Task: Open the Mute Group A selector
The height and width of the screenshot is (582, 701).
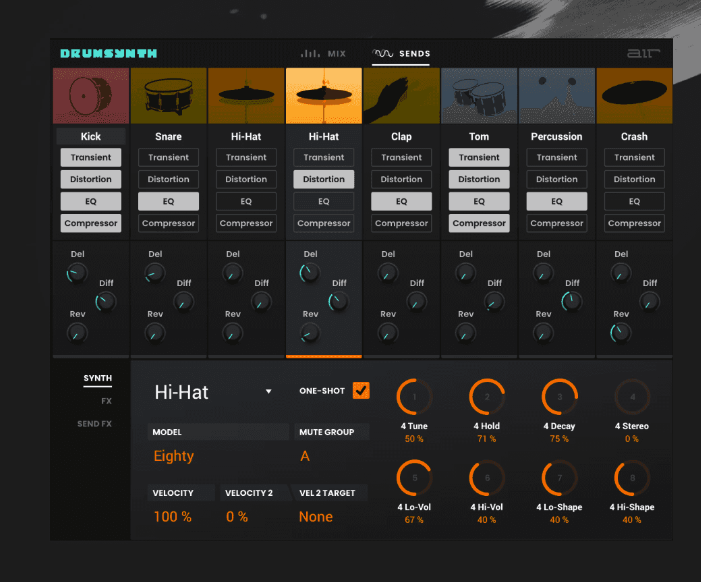Action: (x=305, y=456)
